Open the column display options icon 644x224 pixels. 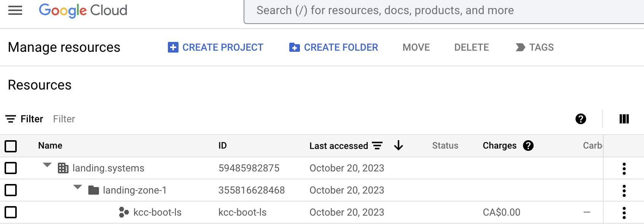pos(624,119)
